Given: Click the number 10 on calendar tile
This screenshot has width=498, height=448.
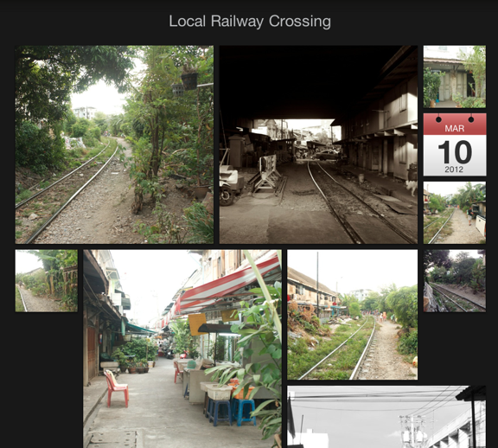Looking at the screenshot, I should 455,152.
